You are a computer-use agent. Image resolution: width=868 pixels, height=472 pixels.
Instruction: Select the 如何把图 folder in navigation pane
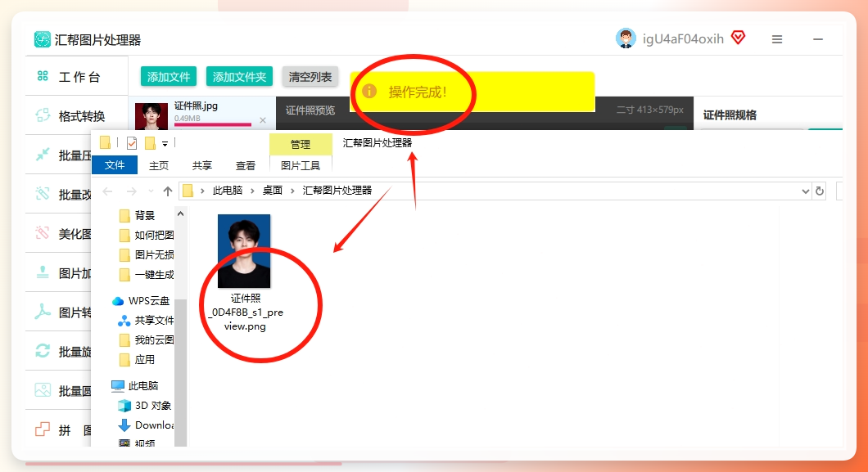click(x=146, y=235)
